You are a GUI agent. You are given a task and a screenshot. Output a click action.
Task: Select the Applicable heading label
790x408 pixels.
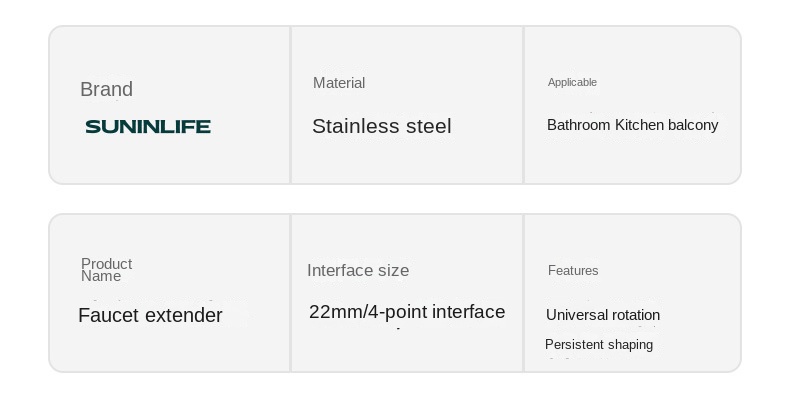572,82
